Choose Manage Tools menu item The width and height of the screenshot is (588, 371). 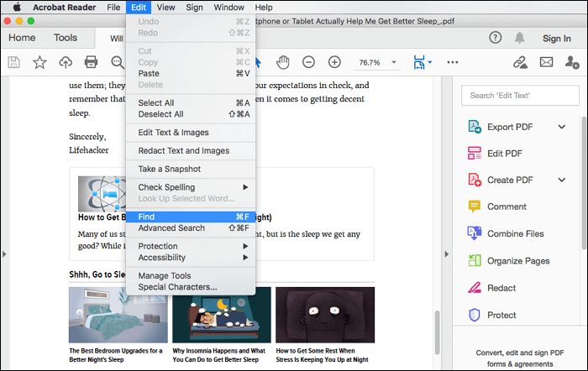coord(191,276)
